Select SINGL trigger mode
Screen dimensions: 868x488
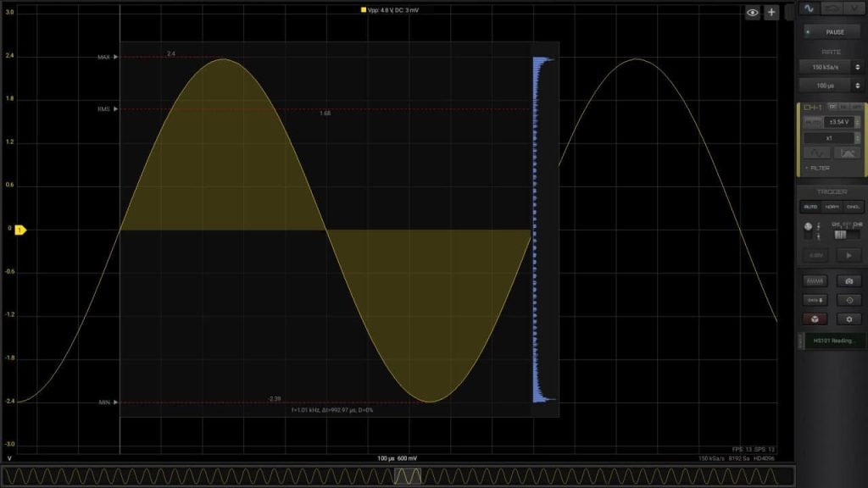(x=853, y=207)
